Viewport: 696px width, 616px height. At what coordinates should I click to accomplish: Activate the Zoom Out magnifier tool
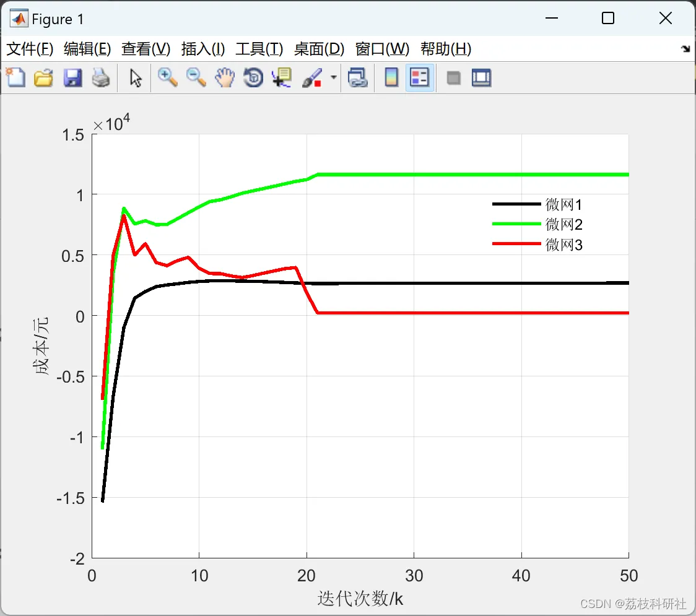click(x=196, y=77)
